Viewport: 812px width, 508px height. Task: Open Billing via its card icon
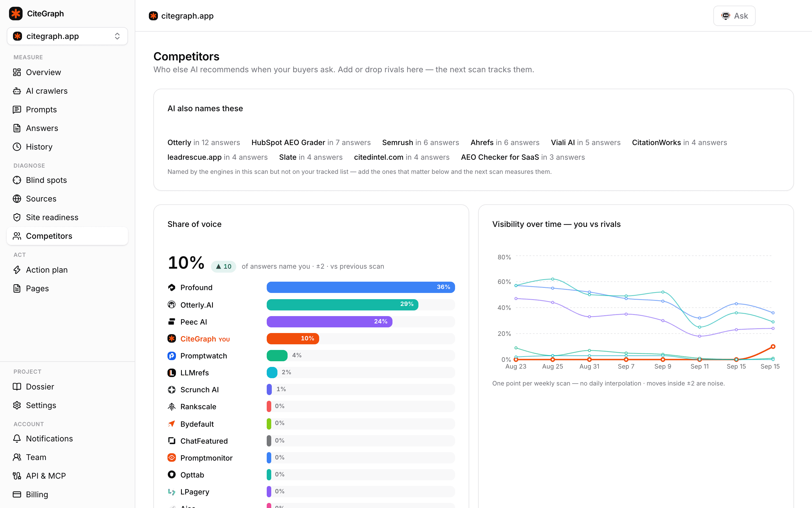[17, 494]
